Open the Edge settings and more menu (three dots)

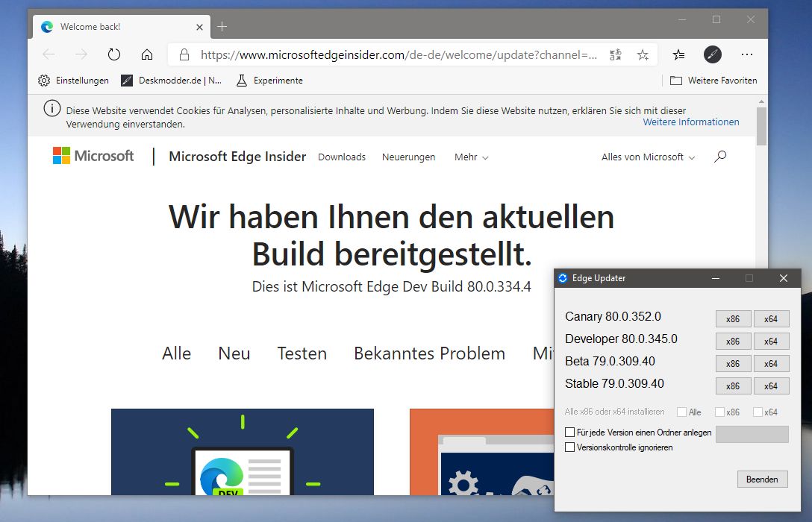tap(747, 54)
